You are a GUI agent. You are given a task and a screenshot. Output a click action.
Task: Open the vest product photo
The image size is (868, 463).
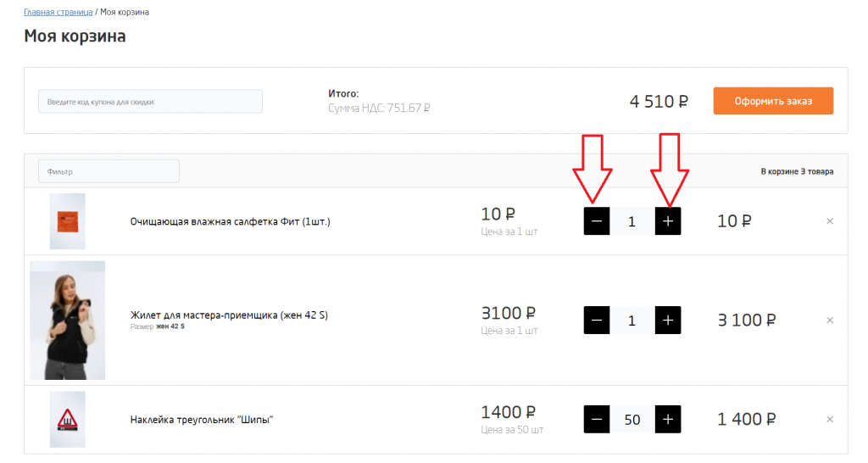pos(68,320)
